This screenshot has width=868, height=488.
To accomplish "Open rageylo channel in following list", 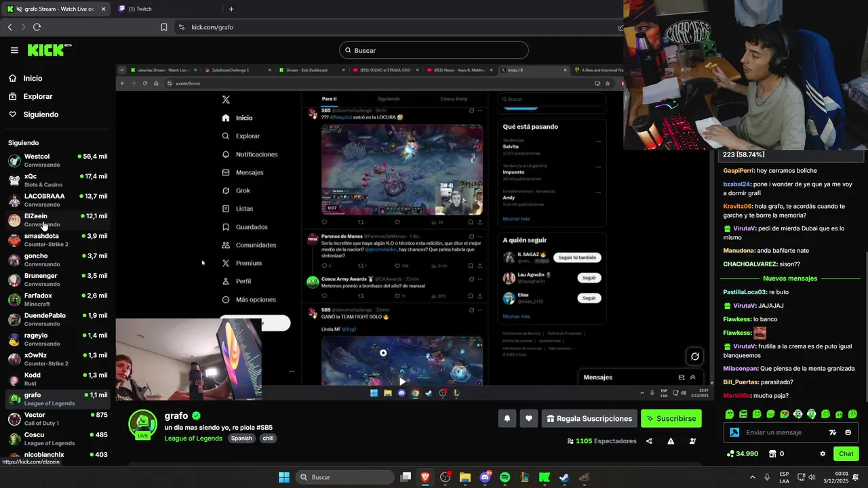I will click(x=58, y=339).
